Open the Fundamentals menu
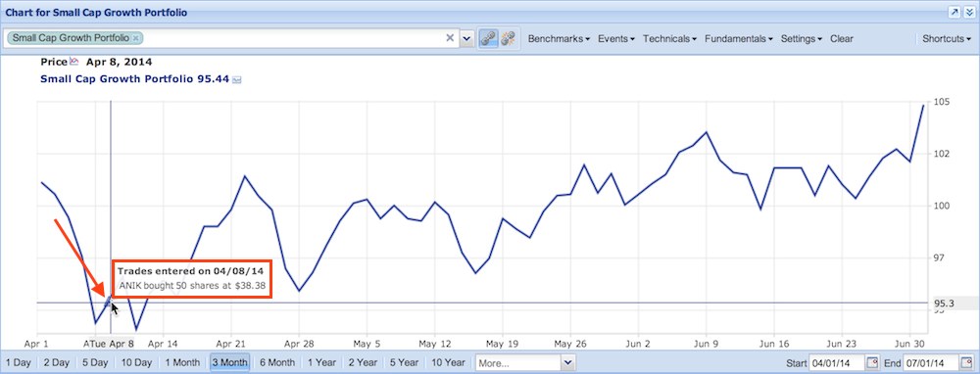This screenshot has height=374, width=980. tap(739, 39)
